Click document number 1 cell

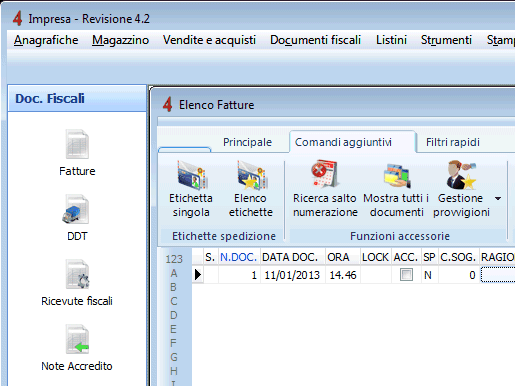(239, 275)
